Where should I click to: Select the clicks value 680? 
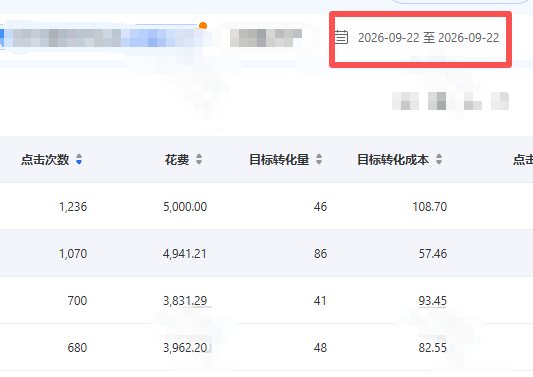[77, 348]
